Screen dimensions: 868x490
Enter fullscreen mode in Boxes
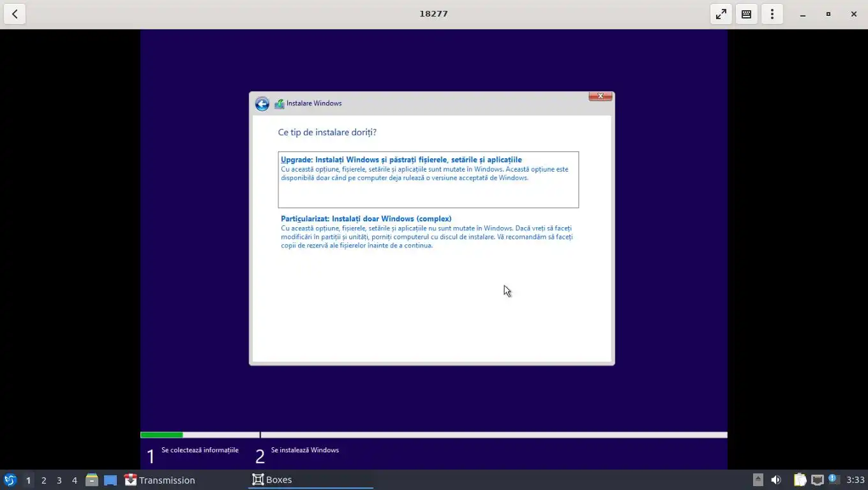(x=721, y=14)
